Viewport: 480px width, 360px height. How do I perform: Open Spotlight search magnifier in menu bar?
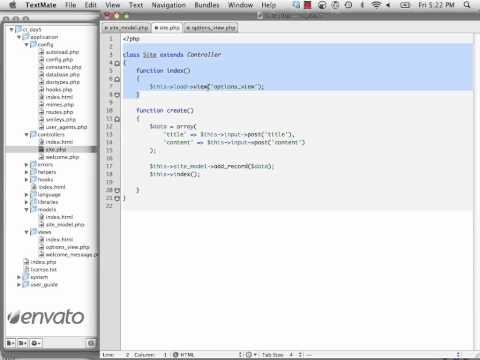(467, 5)
